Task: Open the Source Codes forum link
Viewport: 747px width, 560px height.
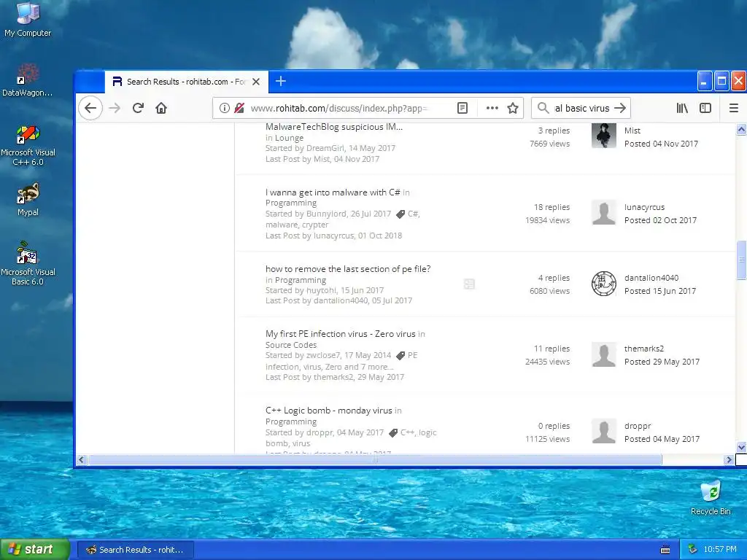Action: pos(290,345)
